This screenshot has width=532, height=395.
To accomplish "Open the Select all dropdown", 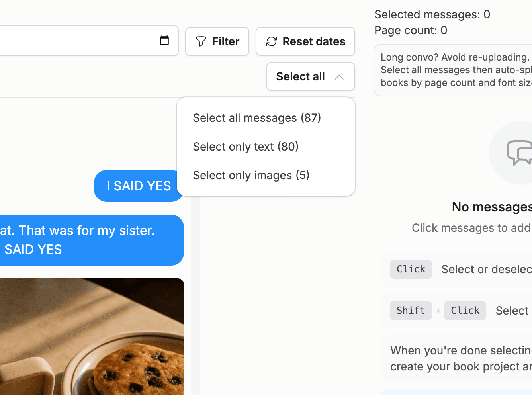I will pyautogui.click(x=311, y=76).
